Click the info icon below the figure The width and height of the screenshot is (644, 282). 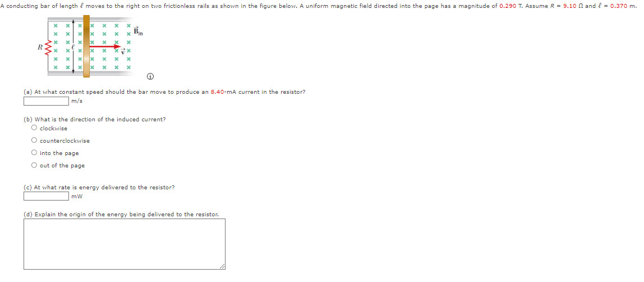(151, 77)
